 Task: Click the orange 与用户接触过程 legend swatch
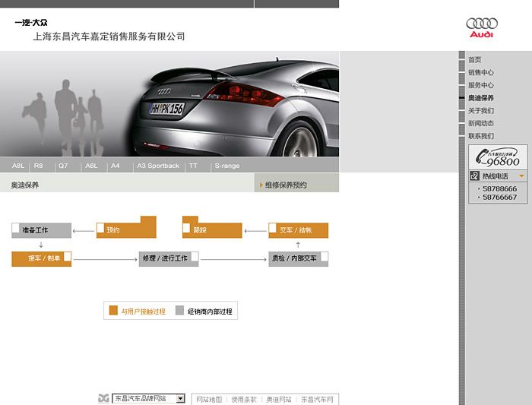tap(113, 310)
